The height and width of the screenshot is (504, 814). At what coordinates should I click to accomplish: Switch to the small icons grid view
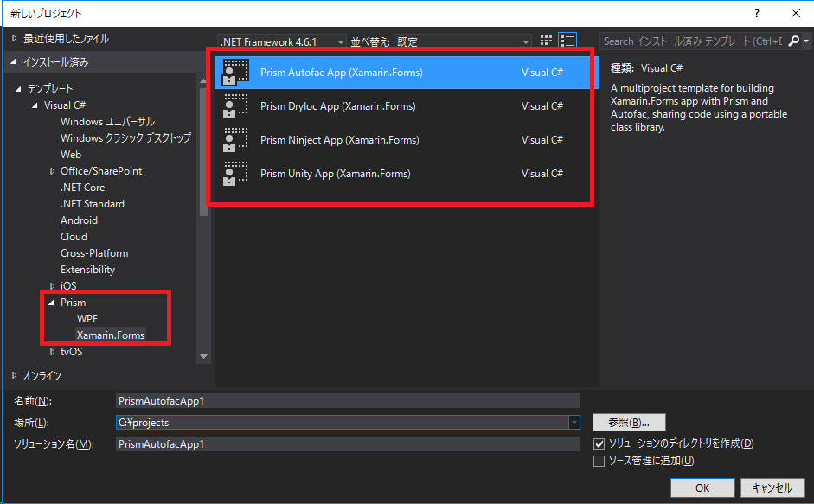pos(546,41)
